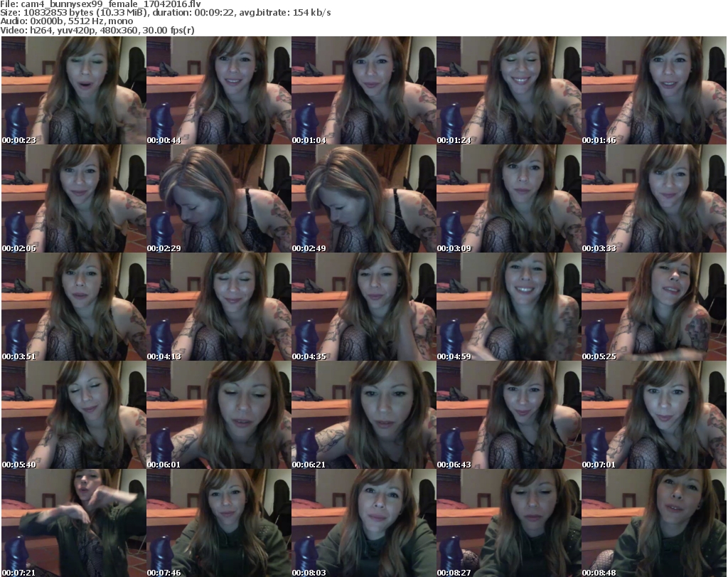The image size is (728, 577).
Task: Select the thumbnail stamped 00:05:25
Action: click(654, 307)
